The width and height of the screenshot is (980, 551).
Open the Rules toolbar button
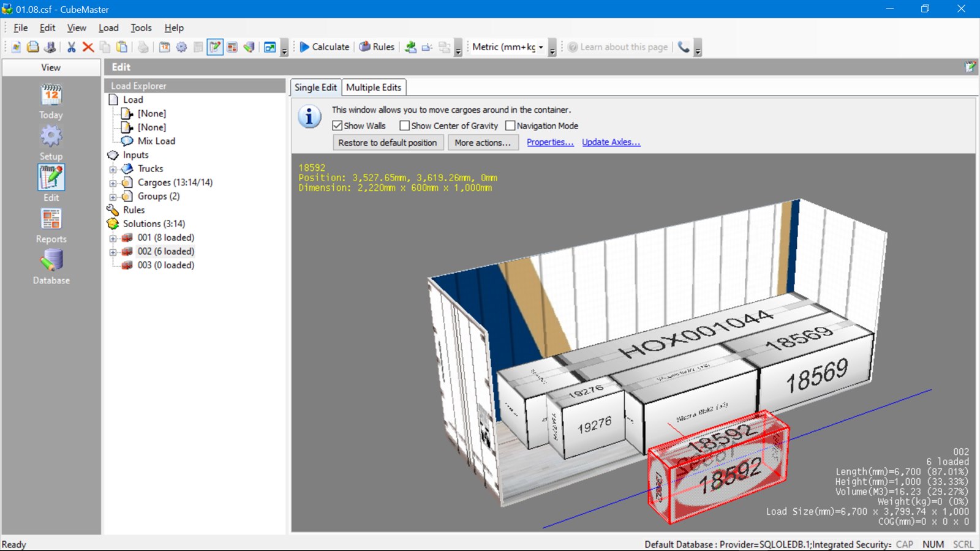[377, 47]
